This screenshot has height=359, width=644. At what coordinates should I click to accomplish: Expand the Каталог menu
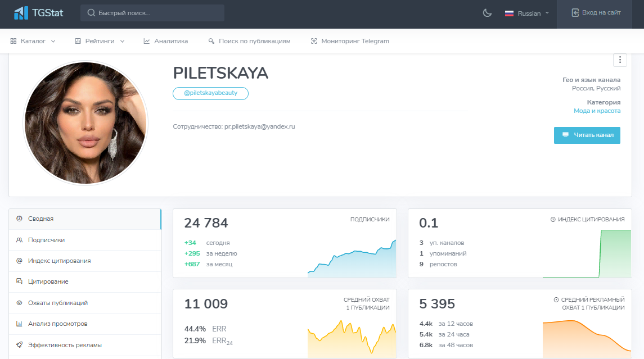click(x=33, y=41)
